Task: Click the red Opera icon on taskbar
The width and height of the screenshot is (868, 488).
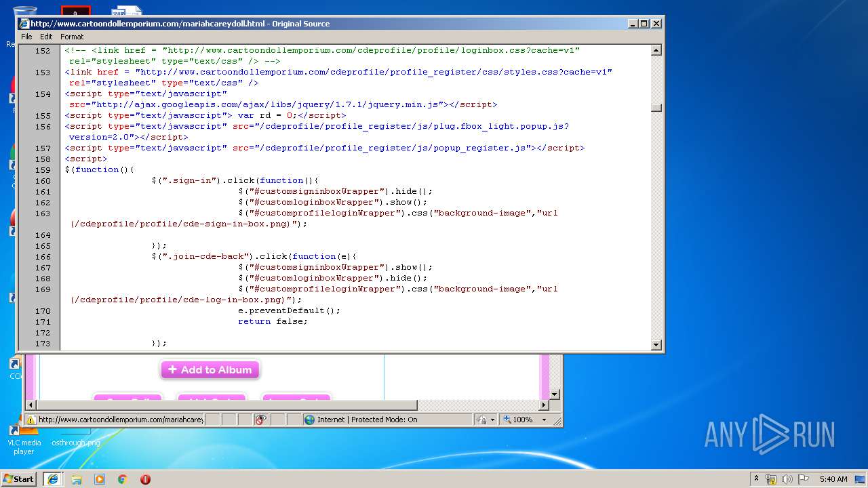Action: pos(145,479)
